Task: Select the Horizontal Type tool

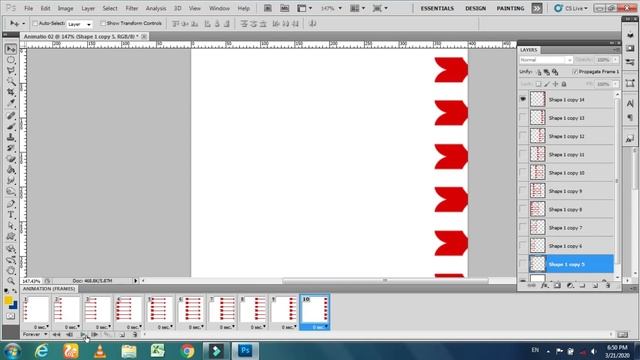Action: pyautogui.click(x=11, y=215)
